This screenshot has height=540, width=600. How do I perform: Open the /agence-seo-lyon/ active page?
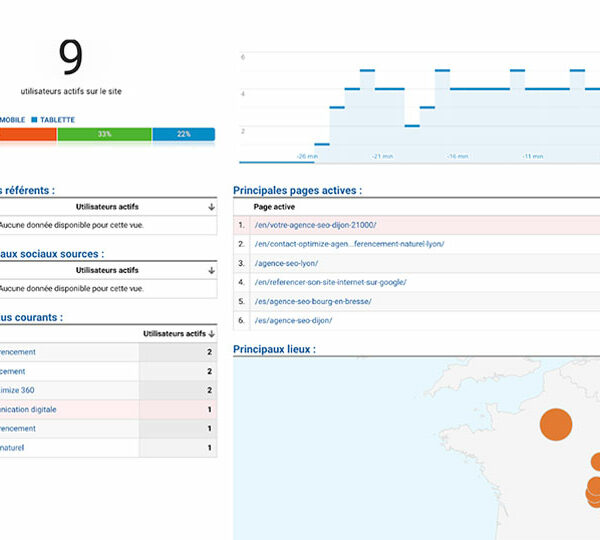[x=286, y=263]
